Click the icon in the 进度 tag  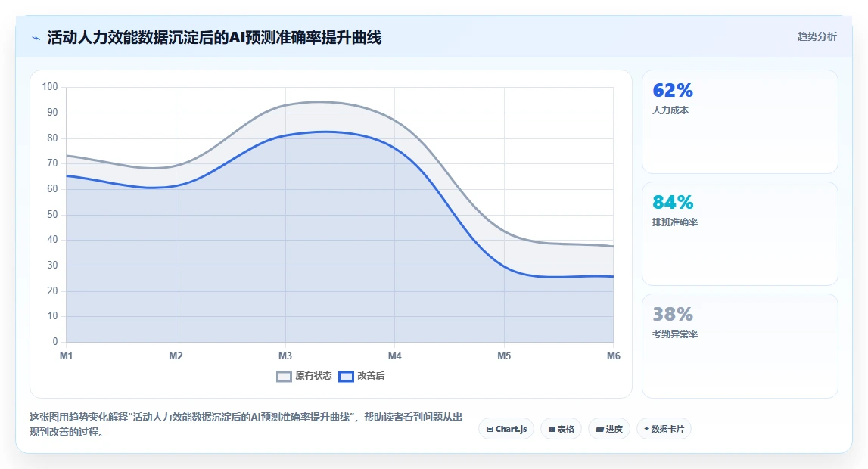[599, 429]
